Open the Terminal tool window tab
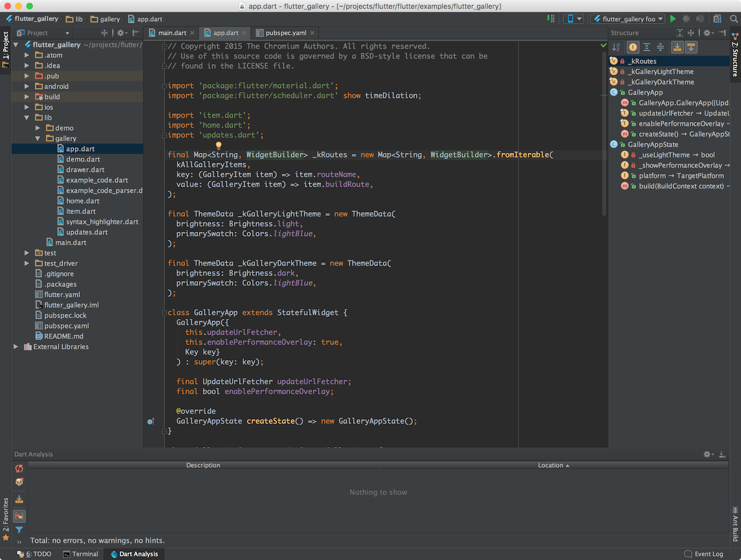This screenshot has width=741, height=560. (81, 554)
